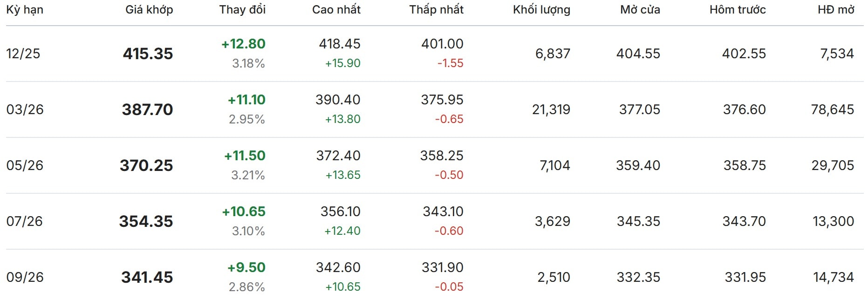Click the 78,645 open interest value

832,109
